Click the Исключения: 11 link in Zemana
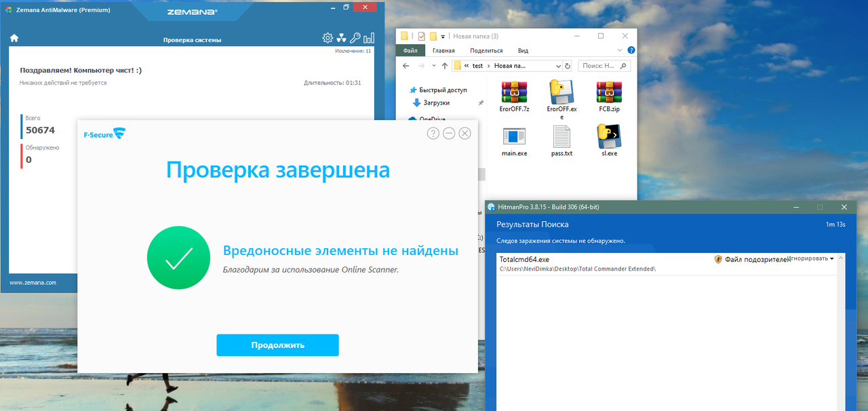The width and height of the screenshot is (868, 411). click(353, 51)
